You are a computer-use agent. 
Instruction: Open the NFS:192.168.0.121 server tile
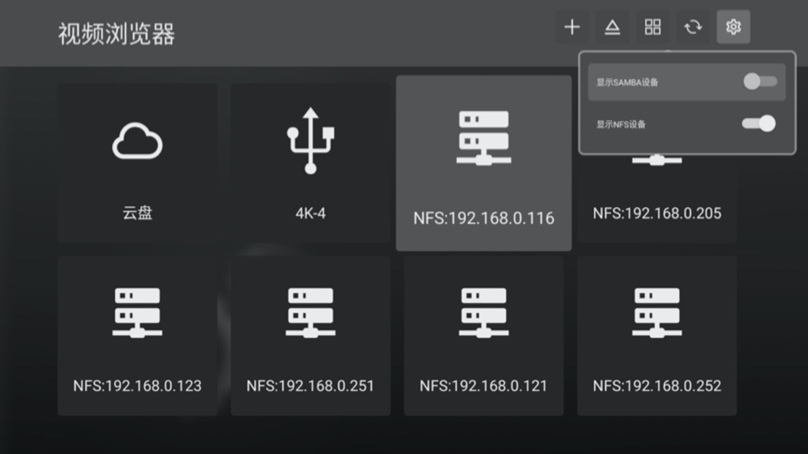click(483, 335)
